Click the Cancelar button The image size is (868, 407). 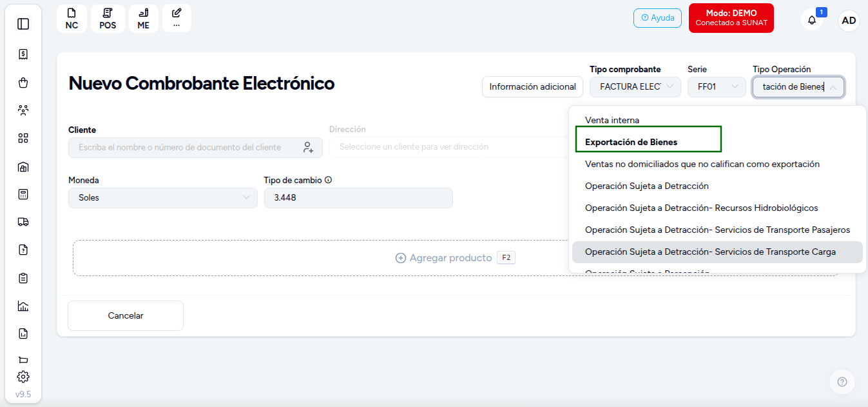[126, 315]
